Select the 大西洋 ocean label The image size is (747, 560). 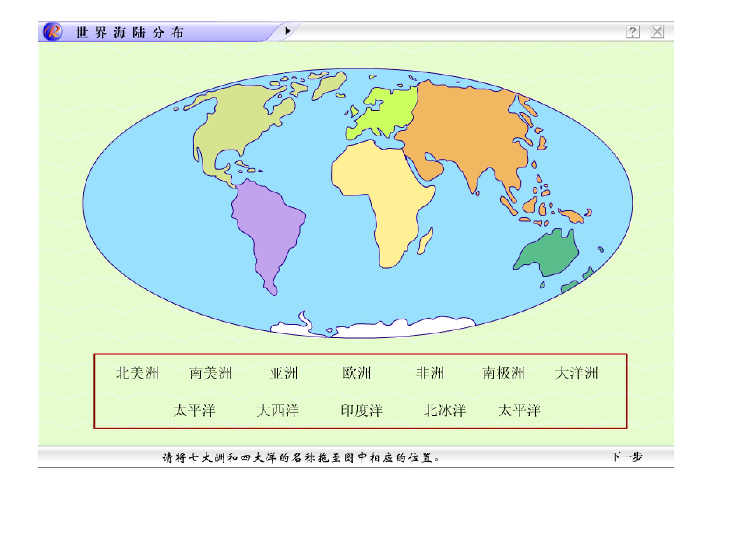278,411
